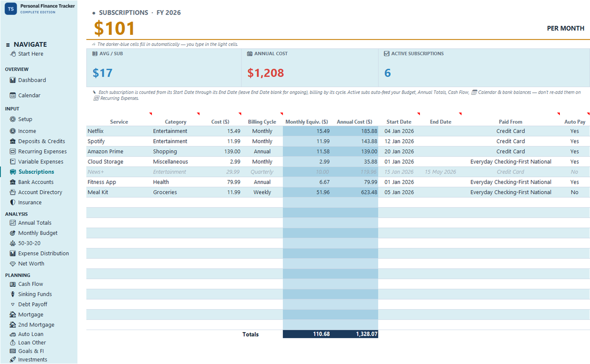This screenshot has height=364, width=590.
Task: Click the Deposits & Credits icon
Action: [13, 142]
